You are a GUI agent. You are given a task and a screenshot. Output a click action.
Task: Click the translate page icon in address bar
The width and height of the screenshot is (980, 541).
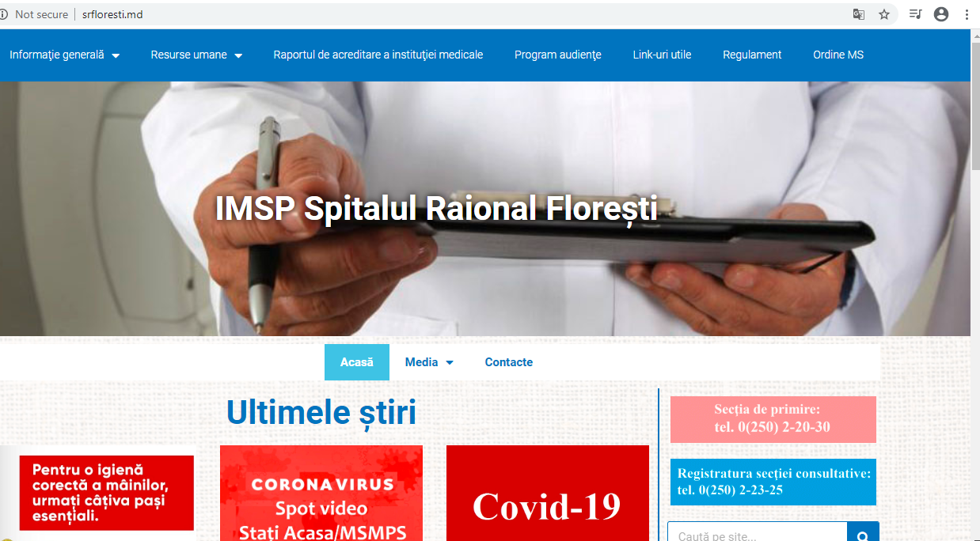(858, 14)
